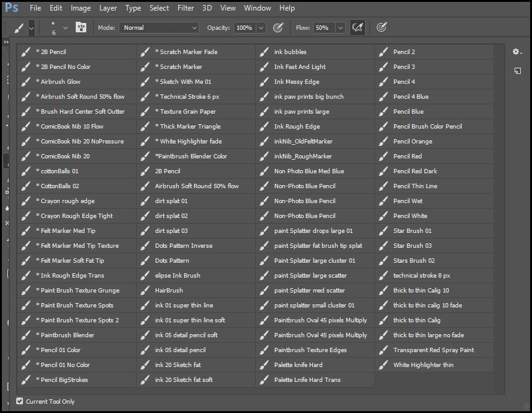The image size is (532, 413).
Task: Select Pencil Brush Color Pencil preset
Action: 435,126
